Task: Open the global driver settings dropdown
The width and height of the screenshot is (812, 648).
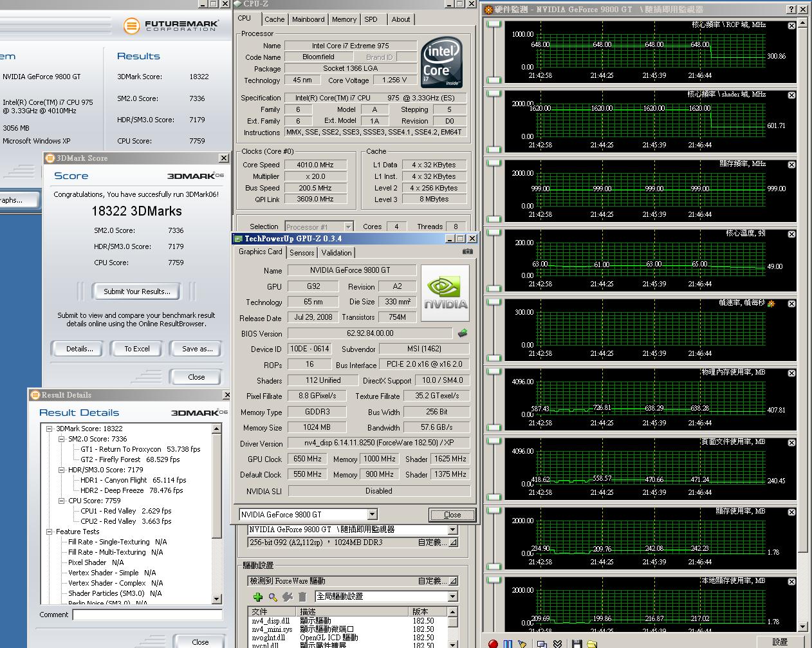Action: coord(453,597)
